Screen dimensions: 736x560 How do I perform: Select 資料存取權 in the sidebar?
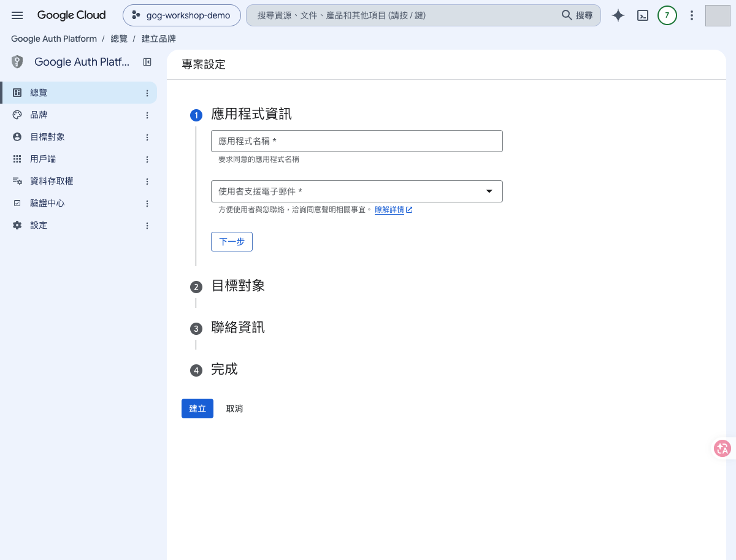(79, 181)
